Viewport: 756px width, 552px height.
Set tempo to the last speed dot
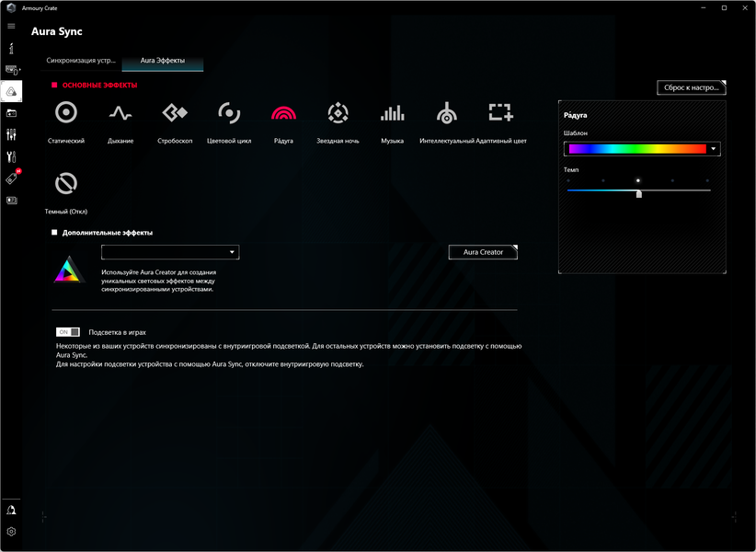707,181
